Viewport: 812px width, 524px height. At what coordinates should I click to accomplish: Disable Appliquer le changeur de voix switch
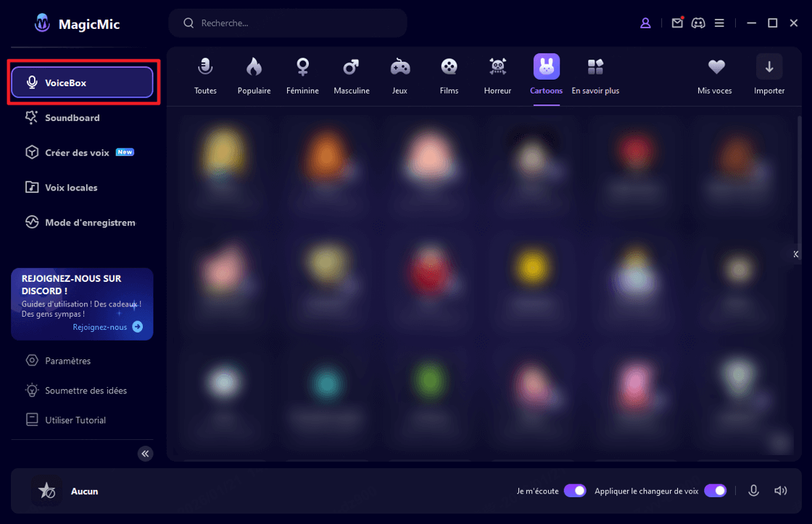tap(715, 491)
